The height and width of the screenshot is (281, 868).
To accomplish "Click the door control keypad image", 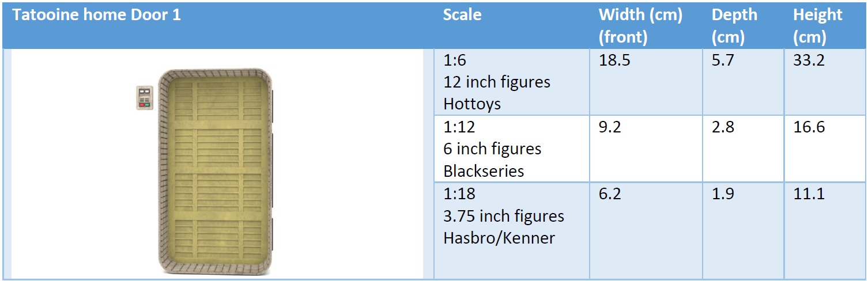I will click(144, 97).
